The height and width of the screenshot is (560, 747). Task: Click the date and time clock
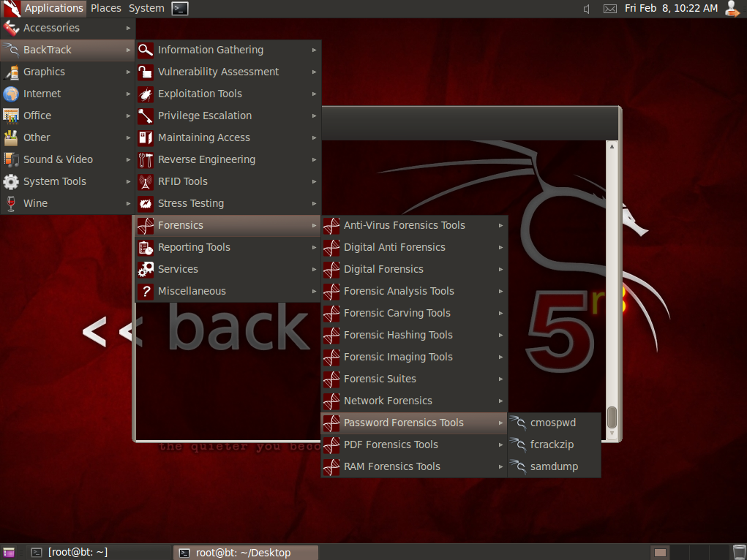671,9
